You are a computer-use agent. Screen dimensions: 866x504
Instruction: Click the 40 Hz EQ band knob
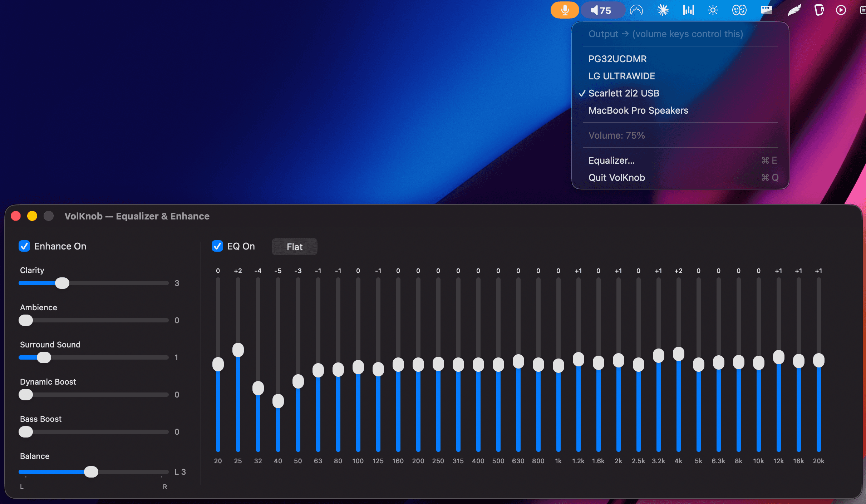tap(278, 401)
